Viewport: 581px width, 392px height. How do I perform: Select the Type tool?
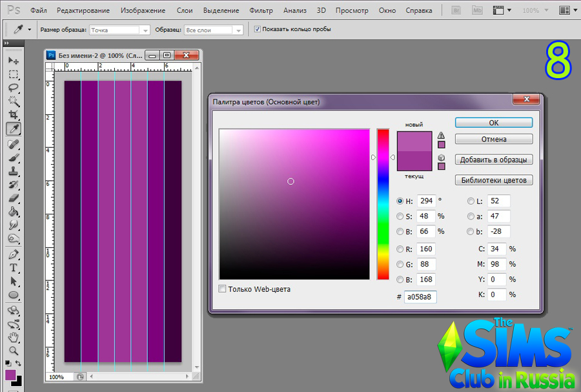(x=14, y=268)
